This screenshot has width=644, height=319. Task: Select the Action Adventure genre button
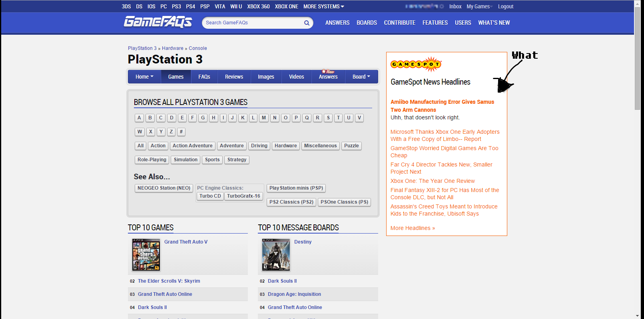(193, 146)
